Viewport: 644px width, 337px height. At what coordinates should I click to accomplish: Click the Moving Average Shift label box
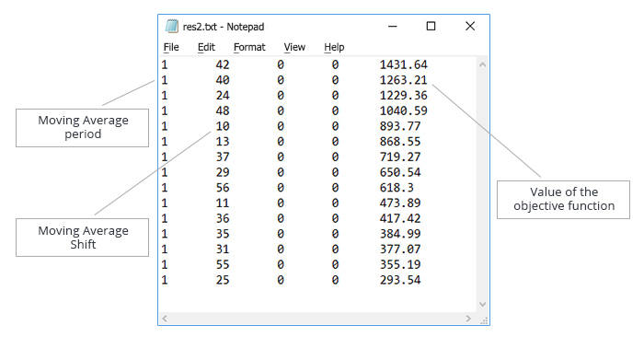coord(83,238)
